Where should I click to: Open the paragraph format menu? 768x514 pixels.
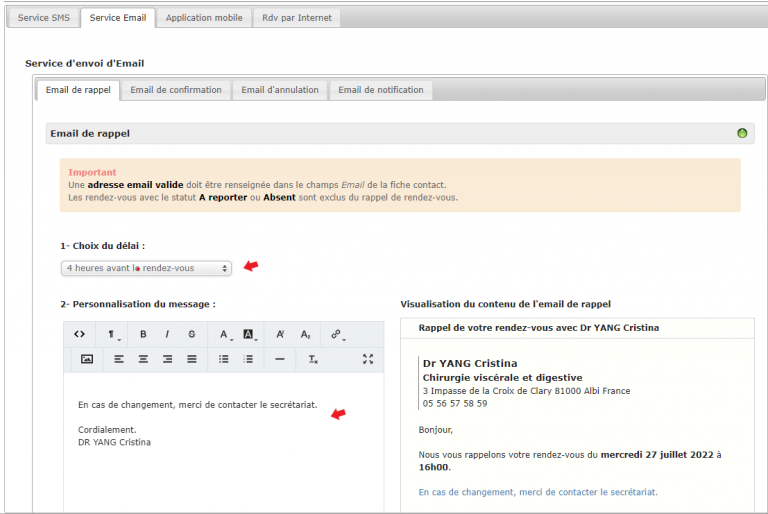coord(113,334)
